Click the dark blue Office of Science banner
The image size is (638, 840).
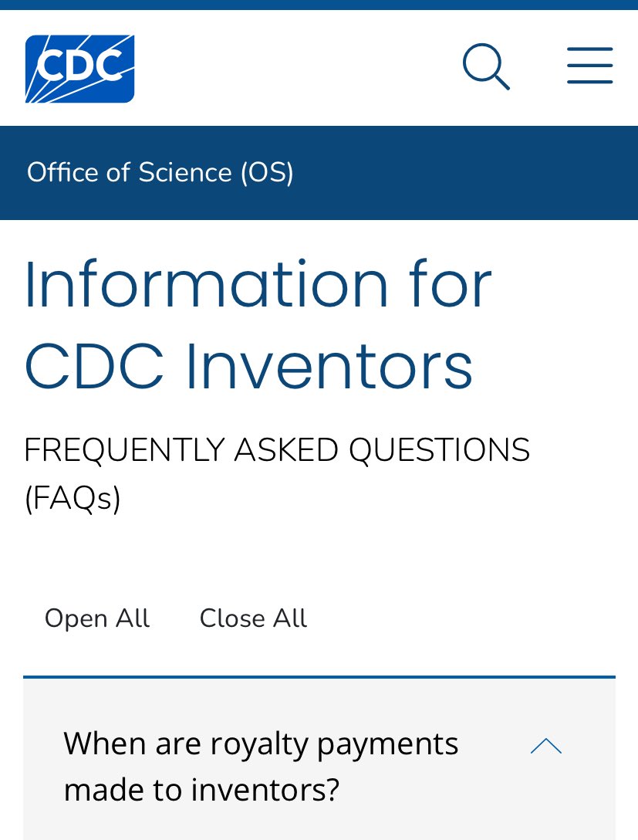pyautogui.click(x=463, y=172)
